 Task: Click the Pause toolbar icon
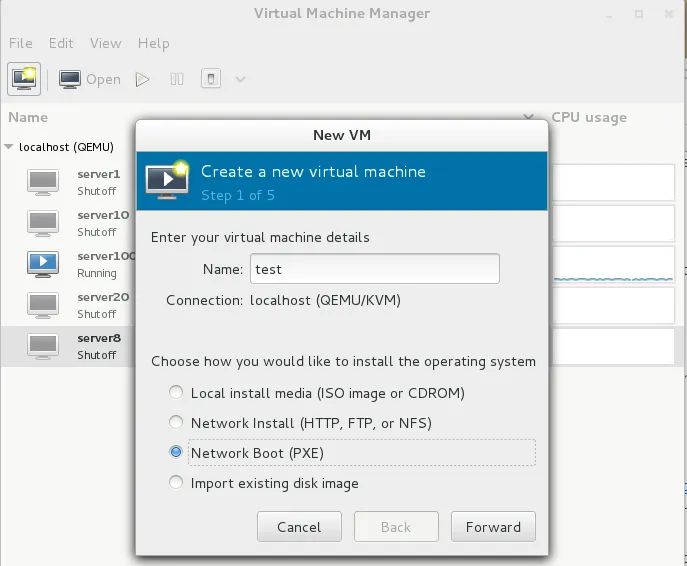[177, 79]
